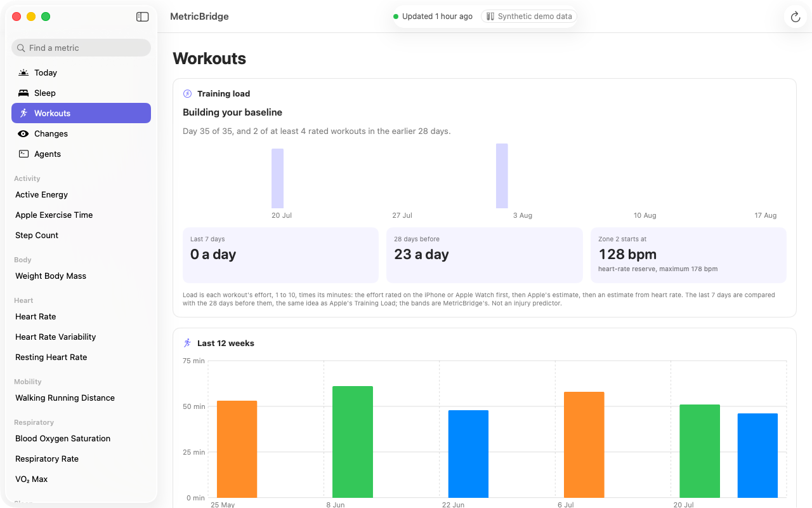Open the Active Energy metric
812x508 pixels.
pos(81,194)
